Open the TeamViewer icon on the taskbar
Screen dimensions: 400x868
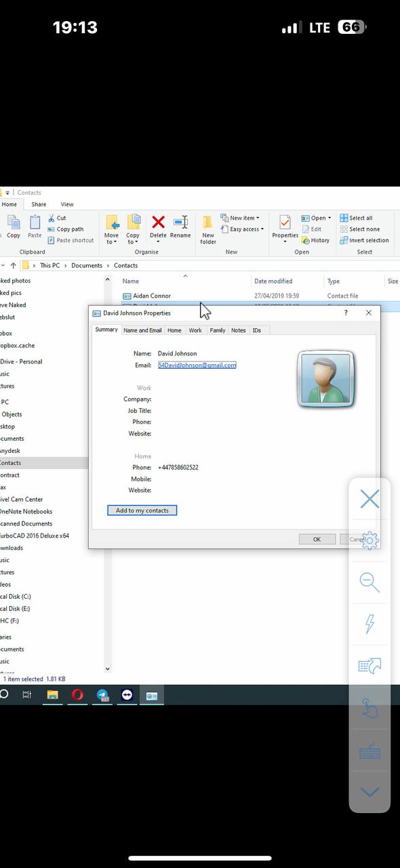tap(126, 695)
